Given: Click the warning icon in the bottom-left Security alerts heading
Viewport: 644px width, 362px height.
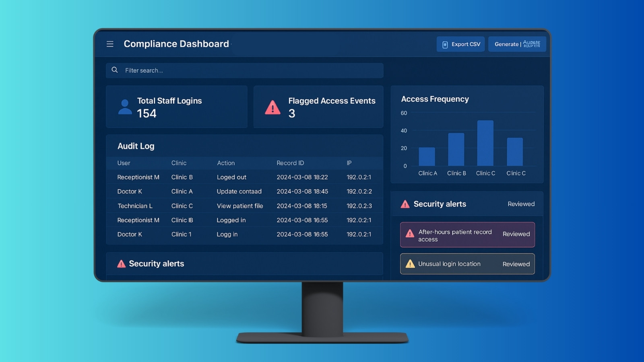Looking at the screenshot, I should pyautogui.click(x=121, y=264).
